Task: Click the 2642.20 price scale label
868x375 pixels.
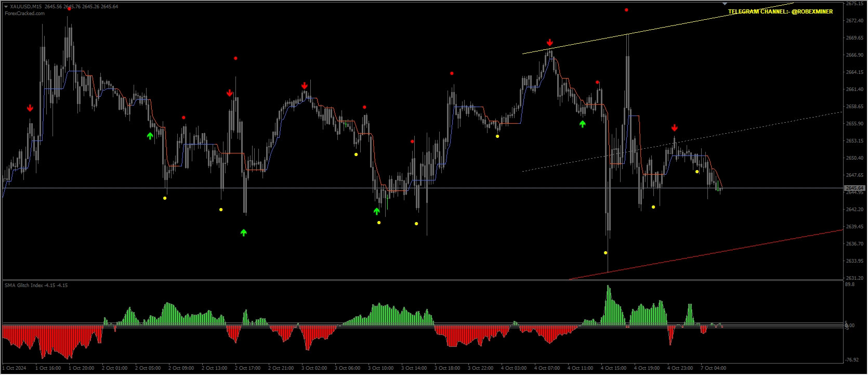Action: pyautogui.click(x=855, y=210)
